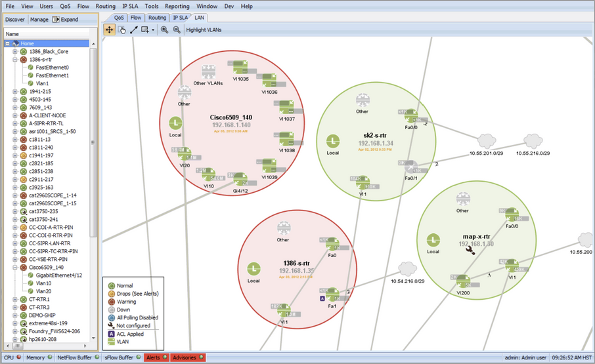Image resolution: width=595 pixels, height=364 pixels.
Task: Click Fa0/1 interface in sk2-s-rtr
Action: 411,167
